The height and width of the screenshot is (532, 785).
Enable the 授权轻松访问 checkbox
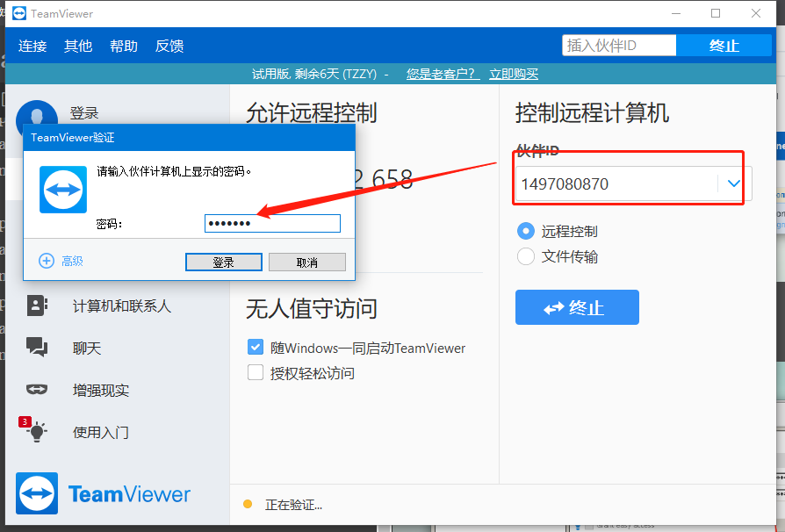coord(256,373)
